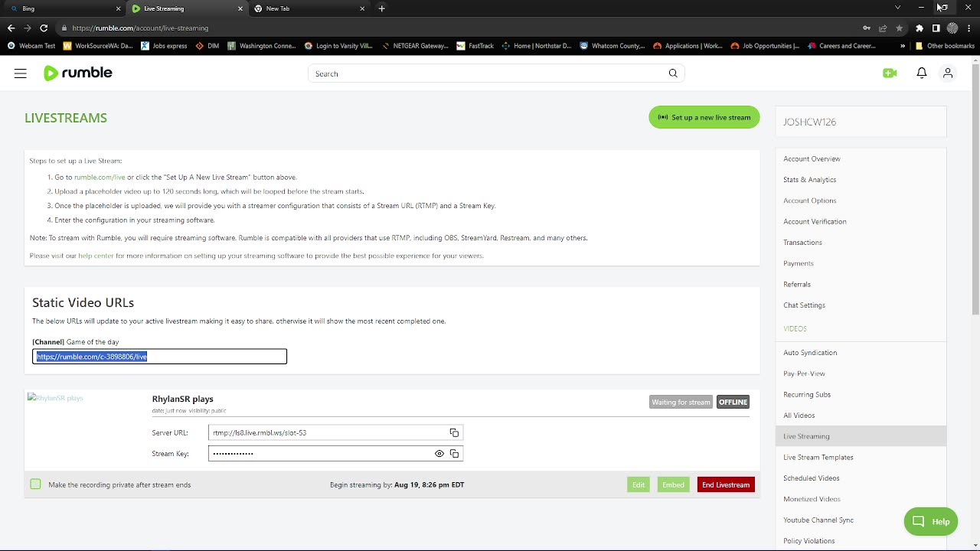Viewport: 980px width, 551px height.
Task: Select the Live Streaming browser tab
Action: click(x=187, y=8)
